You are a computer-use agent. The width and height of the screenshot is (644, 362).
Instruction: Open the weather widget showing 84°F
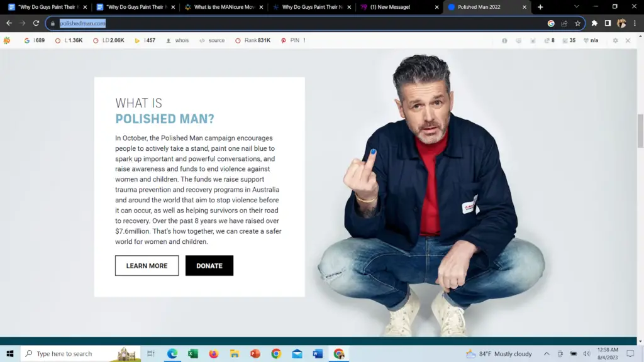pos(499,353)
